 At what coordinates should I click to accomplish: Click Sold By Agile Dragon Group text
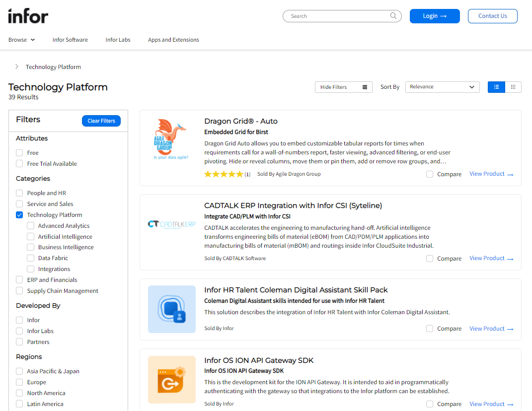point(289,174)
